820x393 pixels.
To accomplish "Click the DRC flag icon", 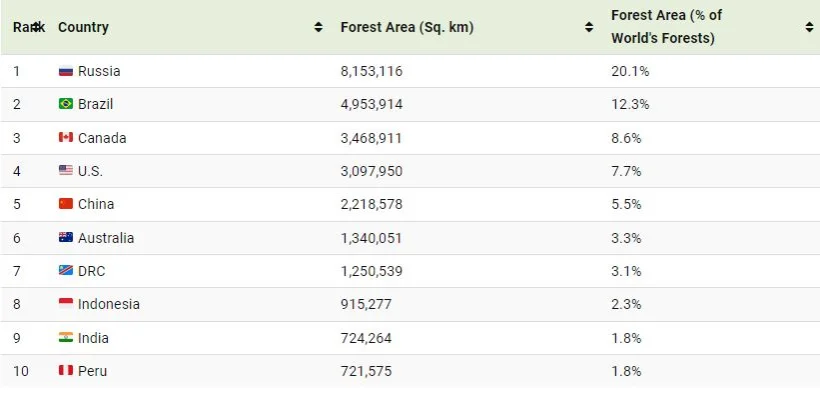I will [66, 271].
